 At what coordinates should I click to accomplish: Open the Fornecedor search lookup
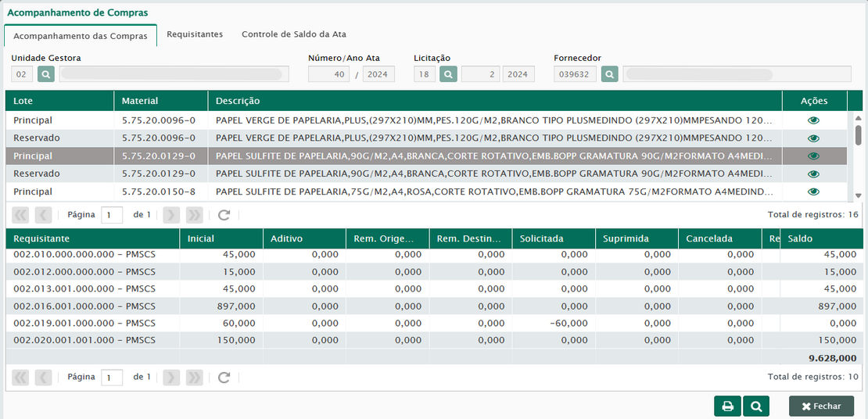[610, 74]
